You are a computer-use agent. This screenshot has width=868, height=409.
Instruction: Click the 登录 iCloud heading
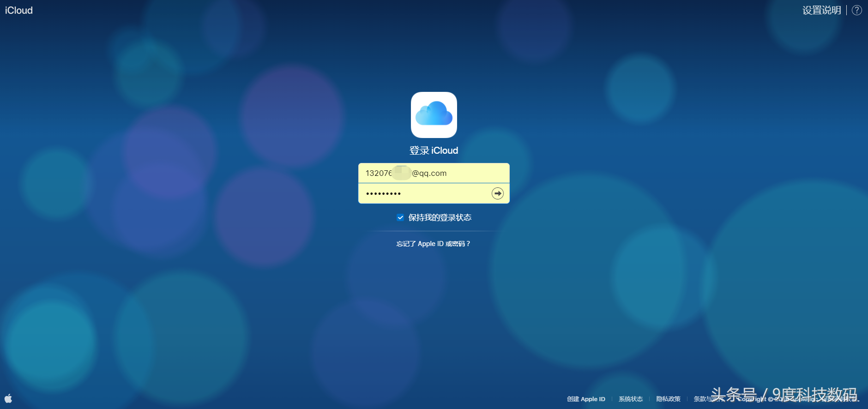tap(434, 150)
